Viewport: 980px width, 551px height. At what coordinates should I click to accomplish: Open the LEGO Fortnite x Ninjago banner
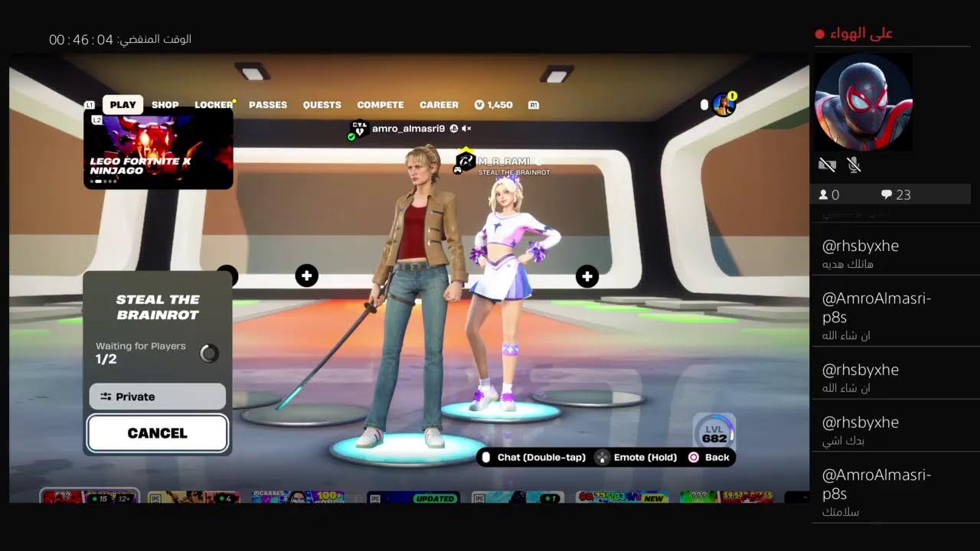(158, 151)
